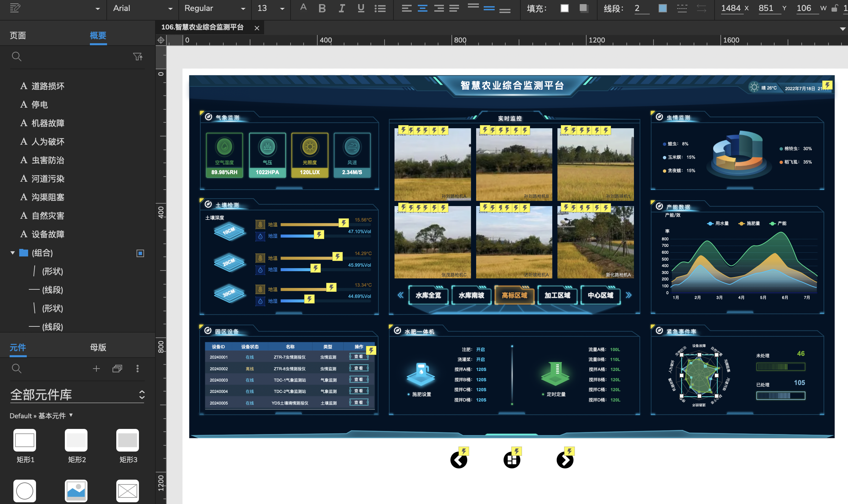Toggle line arrow style icon
The width and height of the screenshot is (848, 504).
[701, 8]
